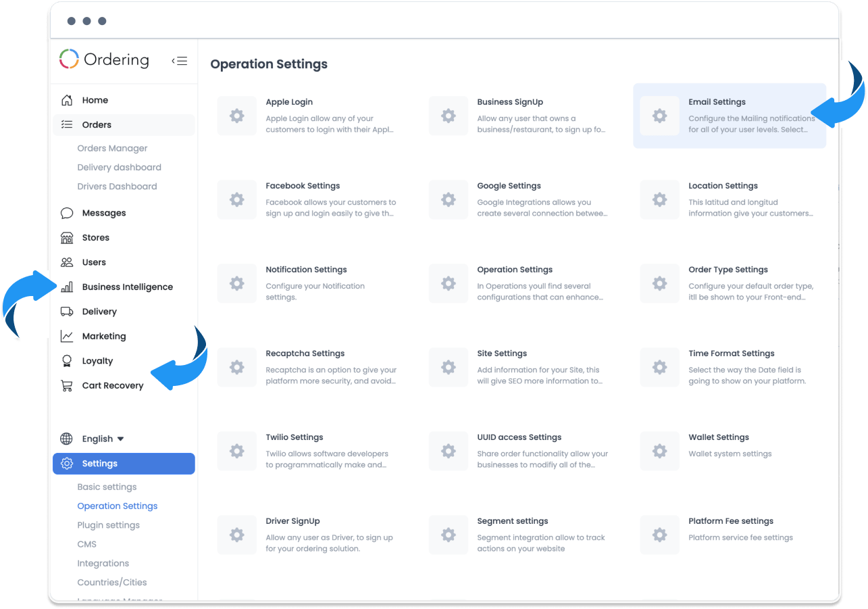Click the Wallet system settings description
The width and height of the screenshot is (868, 609).
(730, 454)
